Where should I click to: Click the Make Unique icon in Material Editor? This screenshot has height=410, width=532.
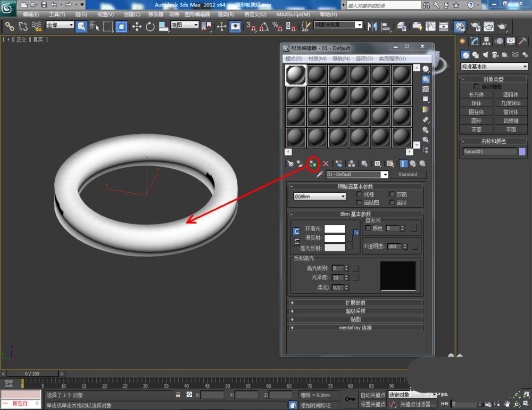352,164
